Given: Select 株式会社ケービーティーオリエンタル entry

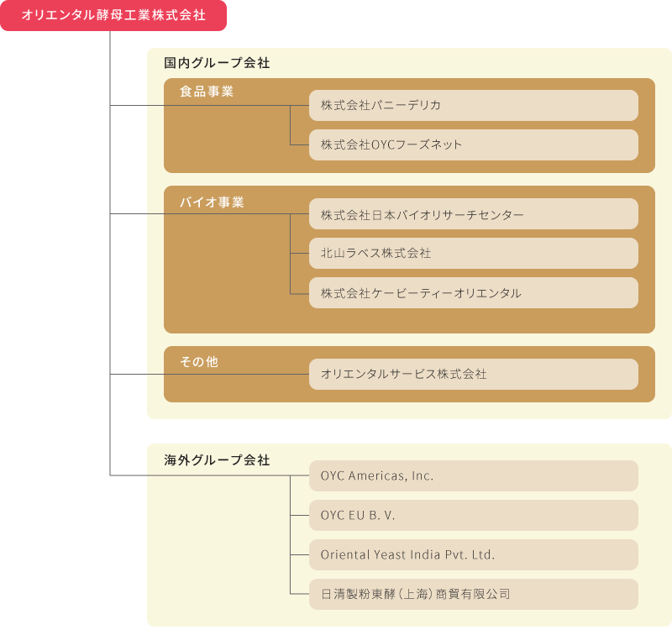Looking at the screenshot, I should [473, 292].
